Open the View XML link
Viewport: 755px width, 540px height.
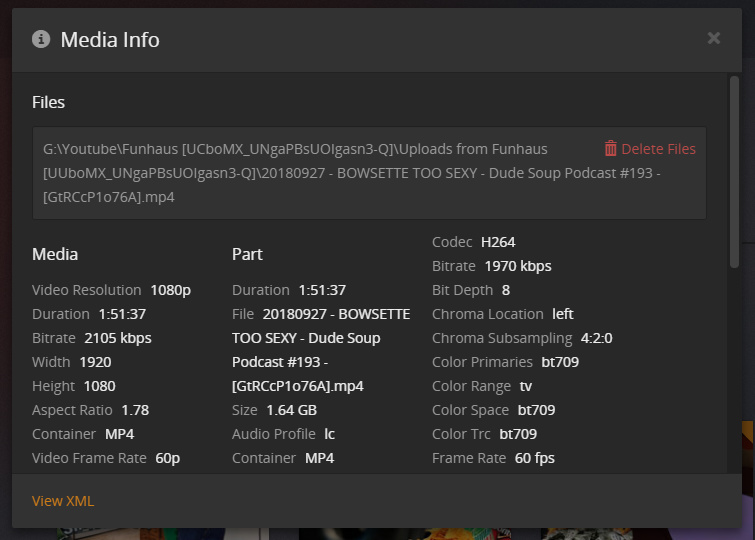pos(63,501)
